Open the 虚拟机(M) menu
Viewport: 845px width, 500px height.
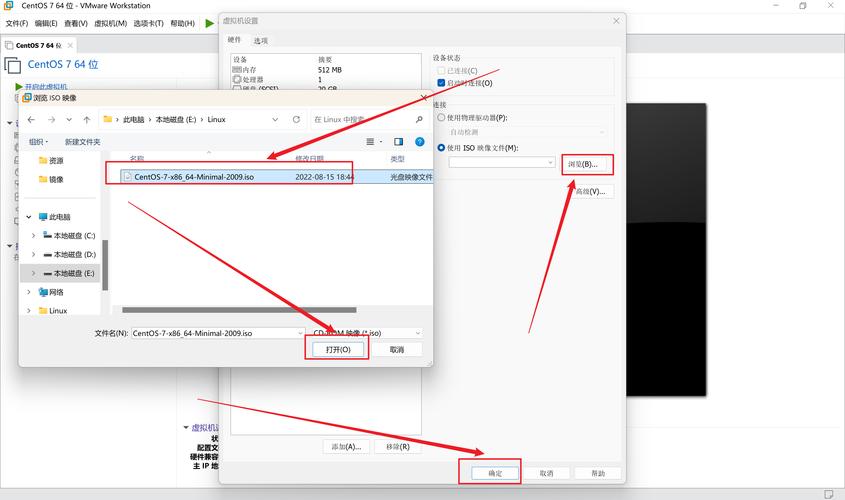tap(111, 23)
